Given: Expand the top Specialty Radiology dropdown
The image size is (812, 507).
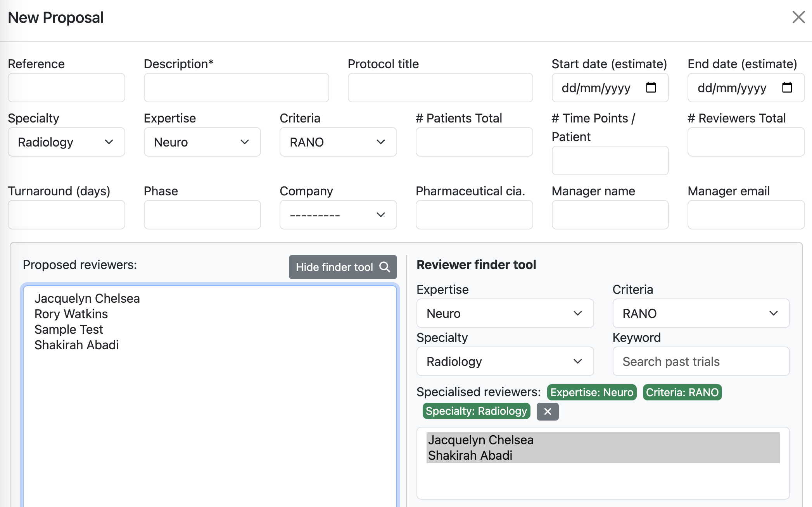Looking at the screenshot, I should click(x=66, y=142).
